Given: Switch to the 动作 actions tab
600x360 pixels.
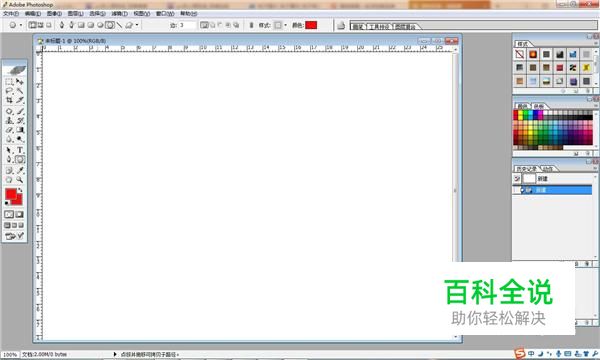Looking at the screenshot, I should pyautogui.click(x=548, y=169).
